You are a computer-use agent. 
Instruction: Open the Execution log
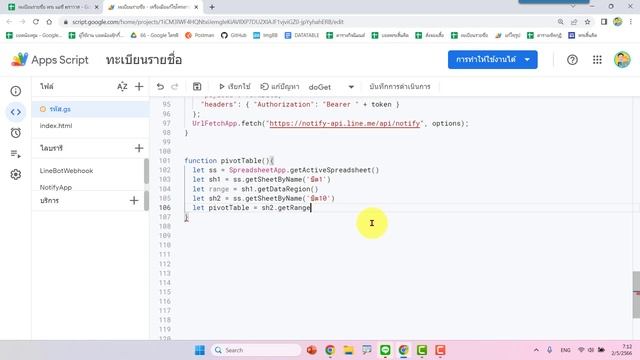click(400, 87)
